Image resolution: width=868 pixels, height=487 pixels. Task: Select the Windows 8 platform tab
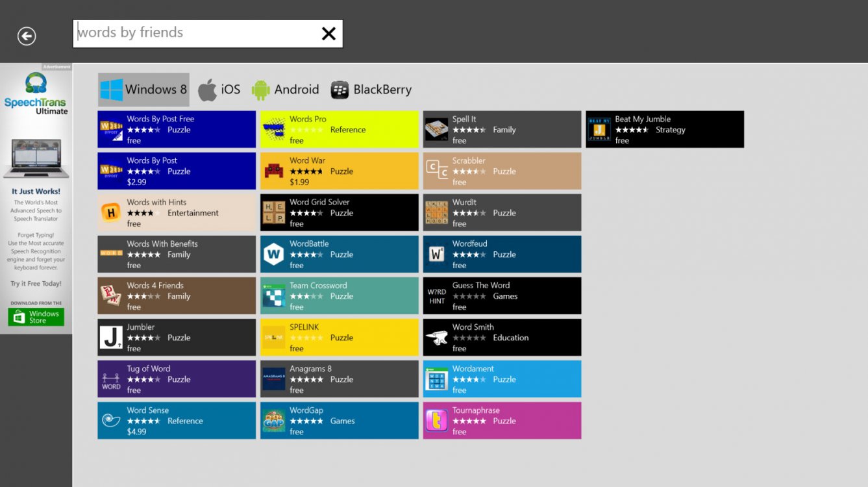[x=143, y=90]
